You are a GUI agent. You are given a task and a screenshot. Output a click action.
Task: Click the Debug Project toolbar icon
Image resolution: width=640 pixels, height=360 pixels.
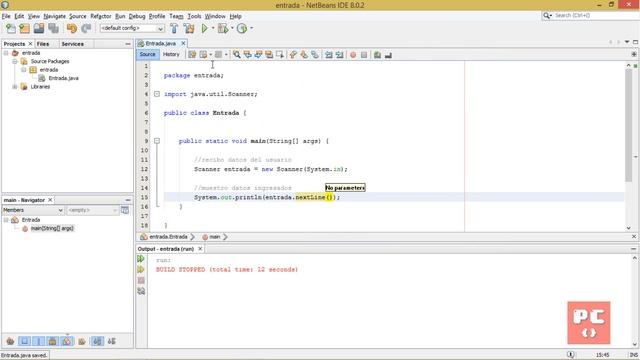pos(223,28)
